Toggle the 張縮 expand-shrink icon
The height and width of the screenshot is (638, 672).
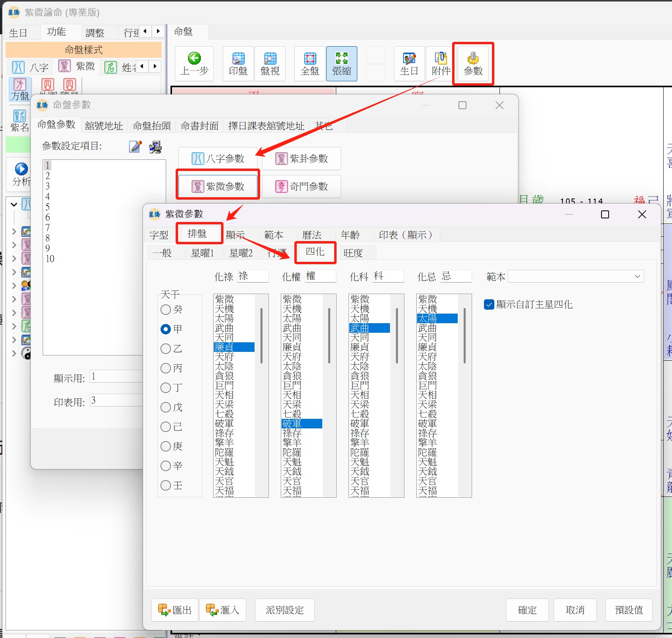click(341, 64)
